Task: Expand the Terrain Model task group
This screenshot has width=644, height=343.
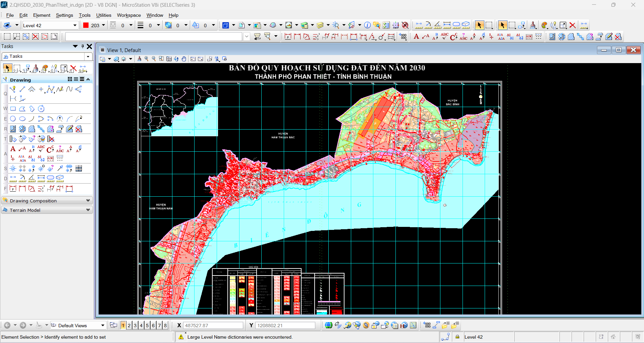Action: tap(47, 210)
